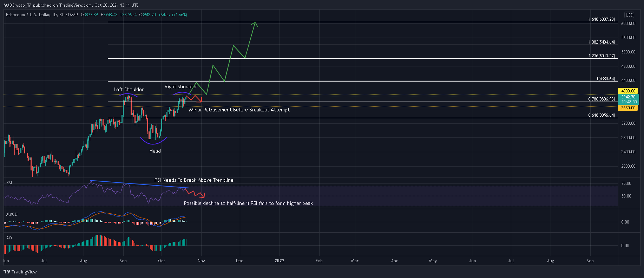Click the C3942.70 close value in header
Screen dimensions: 644x278
[x=147, y=15]
